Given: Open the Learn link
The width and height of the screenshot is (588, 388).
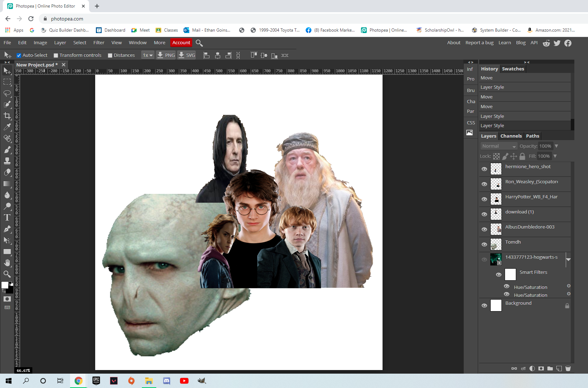Looking at the screenshot, I should pyautogui.click(x=504, y=43).
